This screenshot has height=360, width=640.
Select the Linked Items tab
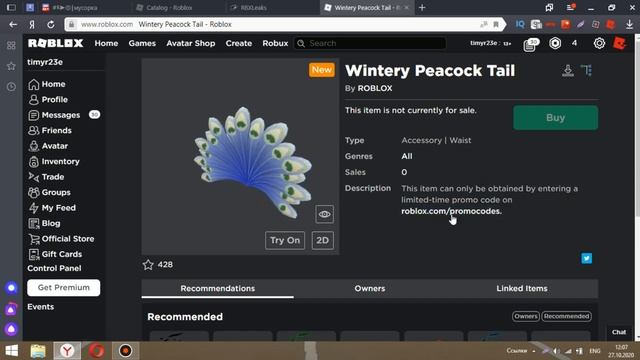click(x=522, y=289)
